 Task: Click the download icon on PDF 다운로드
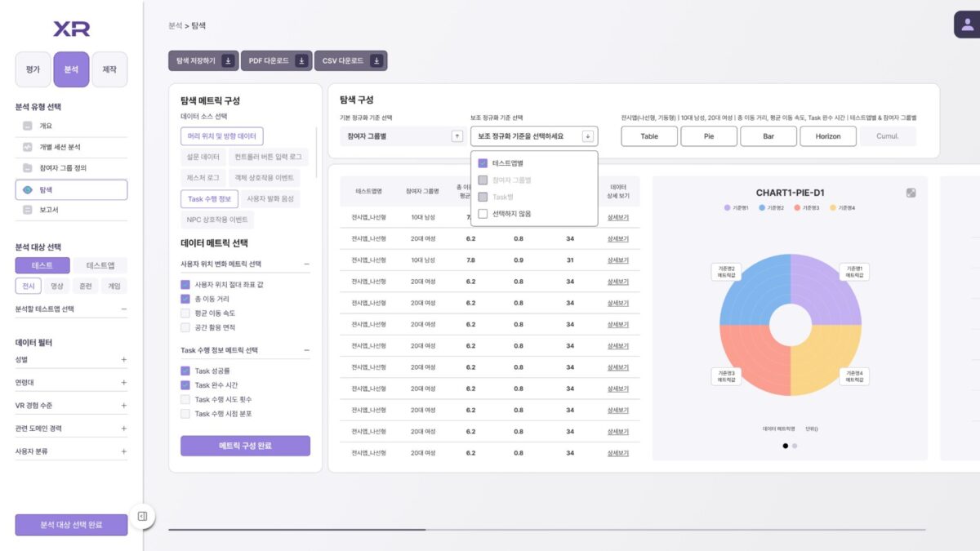302,61
